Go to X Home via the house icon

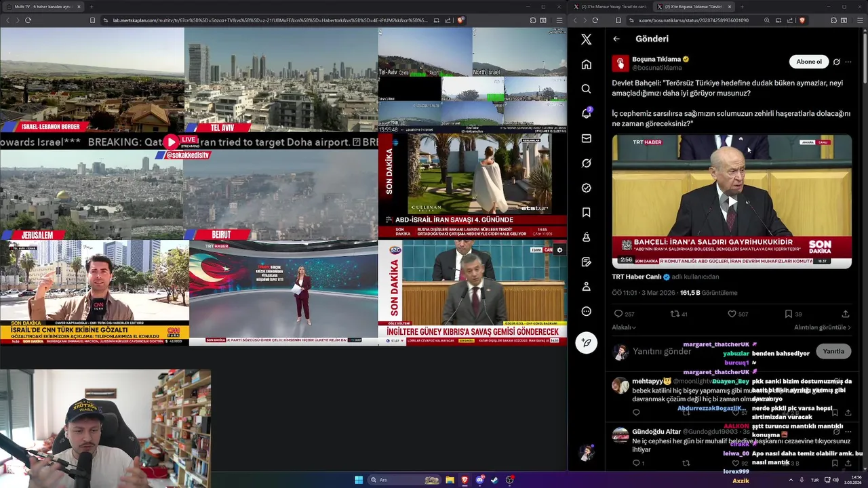pyautogui.click(x=586, y=64)
